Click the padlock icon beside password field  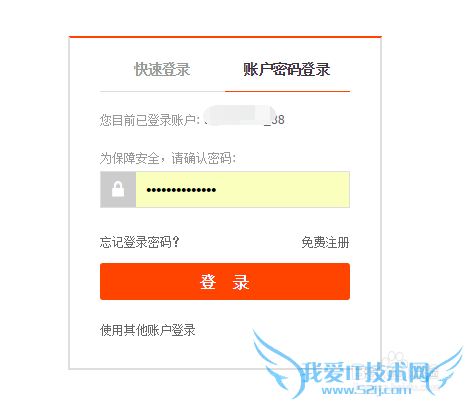point(118,189)
